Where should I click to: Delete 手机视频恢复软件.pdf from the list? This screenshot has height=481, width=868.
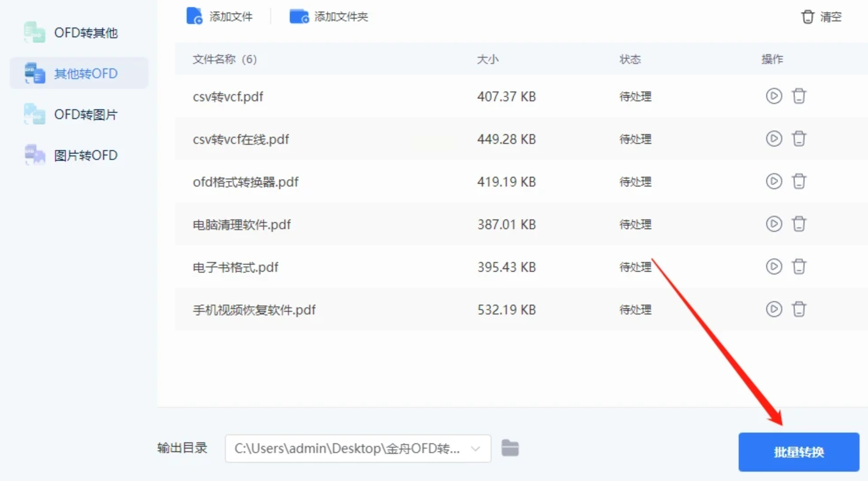(x=799, y=309)
